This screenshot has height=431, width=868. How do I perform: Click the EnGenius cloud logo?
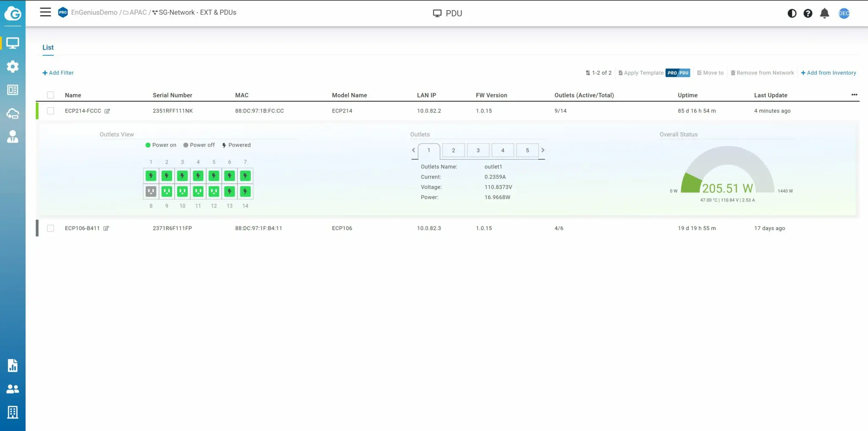tap(13, 14)
